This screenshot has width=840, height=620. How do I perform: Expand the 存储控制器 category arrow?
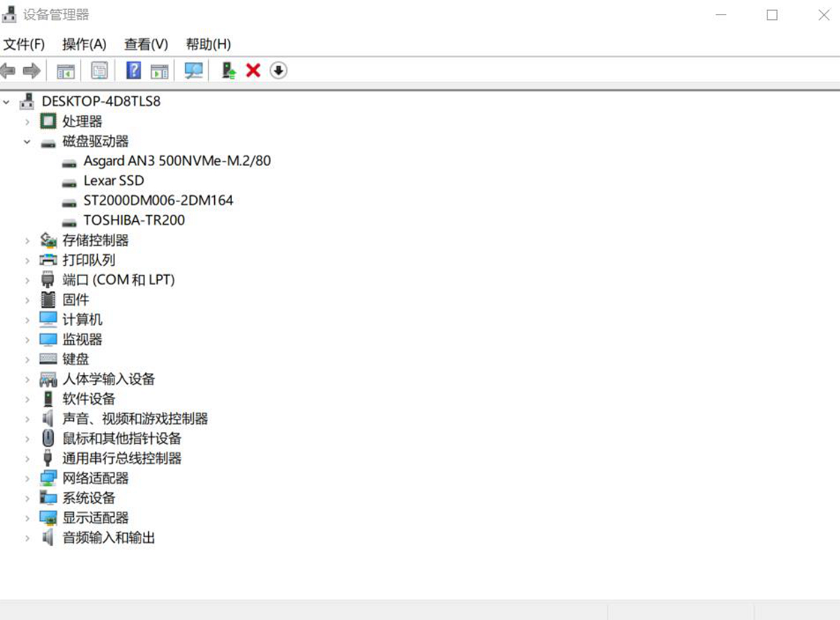[27, 240]
